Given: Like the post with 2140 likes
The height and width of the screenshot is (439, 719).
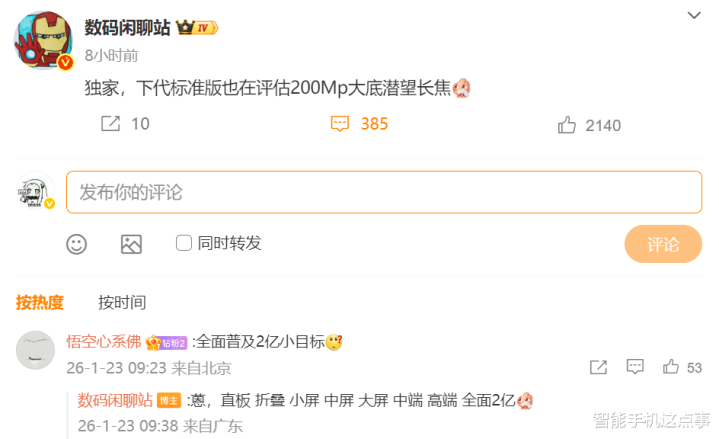Looking at the screenshot, I should [x=567, y=125].
